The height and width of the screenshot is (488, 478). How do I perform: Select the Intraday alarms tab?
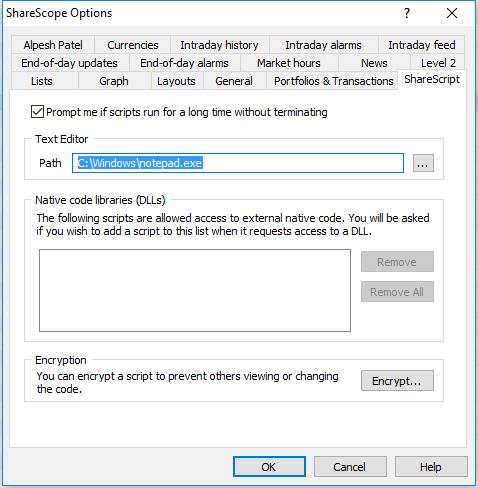(x=323, y=45)
